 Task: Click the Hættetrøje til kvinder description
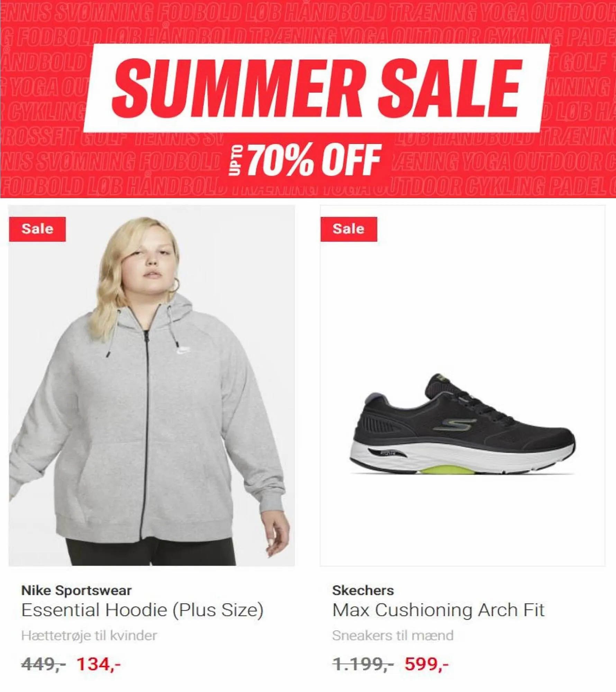pos(89,636)
